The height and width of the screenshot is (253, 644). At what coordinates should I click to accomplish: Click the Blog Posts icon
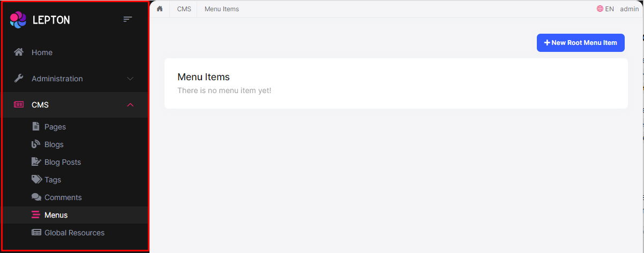36,162
